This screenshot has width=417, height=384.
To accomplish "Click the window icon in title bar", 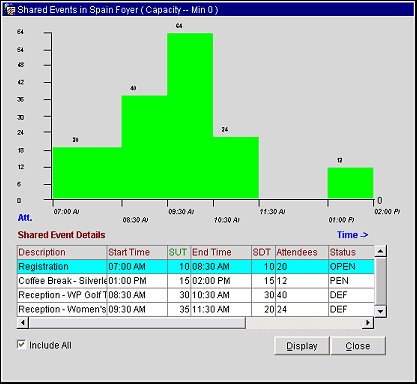I will point(10,10).
